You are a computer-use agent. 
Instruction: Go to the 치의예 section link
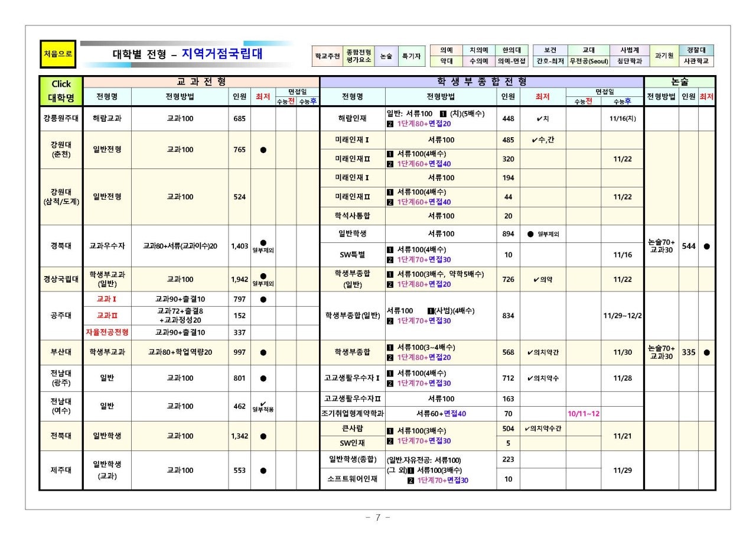479,50
